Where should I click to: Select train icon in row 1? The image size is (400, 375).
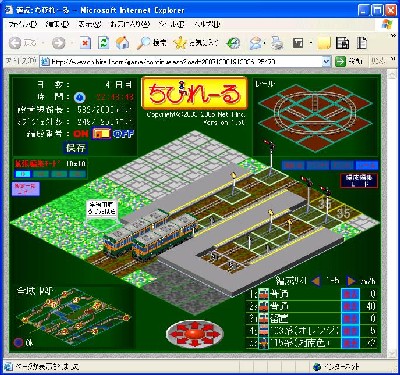pos(263,294)
